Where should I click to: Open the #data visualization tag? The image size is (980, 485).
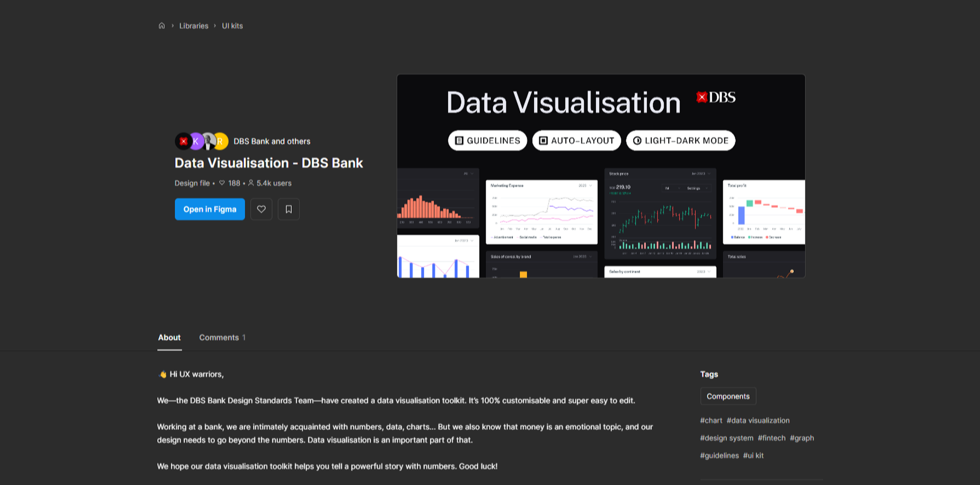pyautogui.click(x=758, y=421)
